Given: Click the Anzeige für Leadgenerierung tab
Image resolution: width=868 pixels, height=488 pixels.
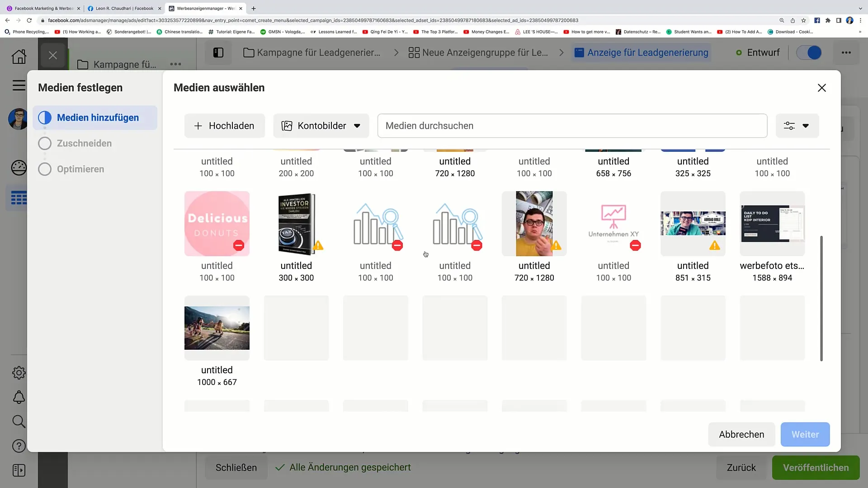Looking at the screenshot, I should tap(648, 52).
